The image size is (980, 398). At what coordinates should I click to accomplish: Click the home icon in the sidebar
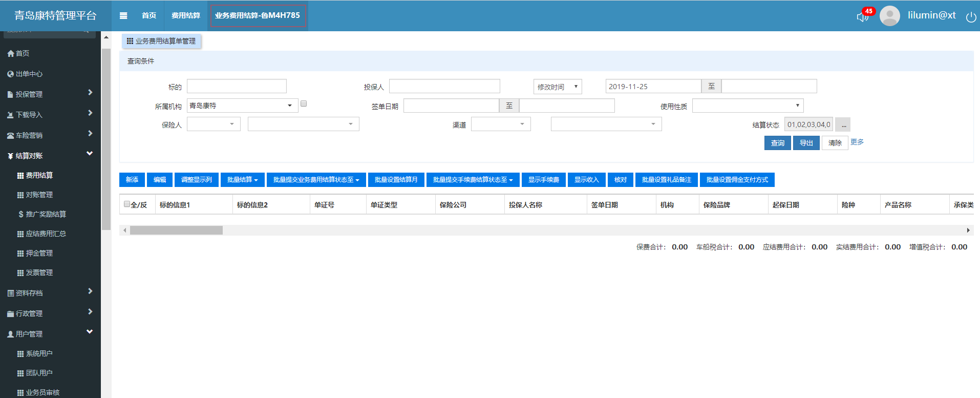pyautogui.click(x=10, y=53)
